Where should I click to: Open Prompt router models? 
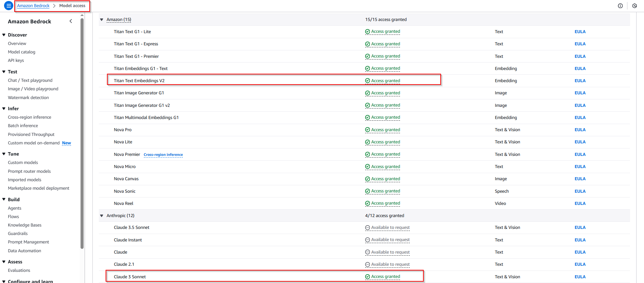click(29, 171)
